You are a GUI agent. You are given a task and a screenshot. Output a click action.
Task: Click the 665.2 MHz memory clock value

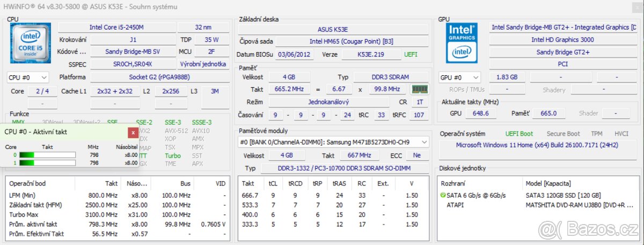[x=289, y=89]
